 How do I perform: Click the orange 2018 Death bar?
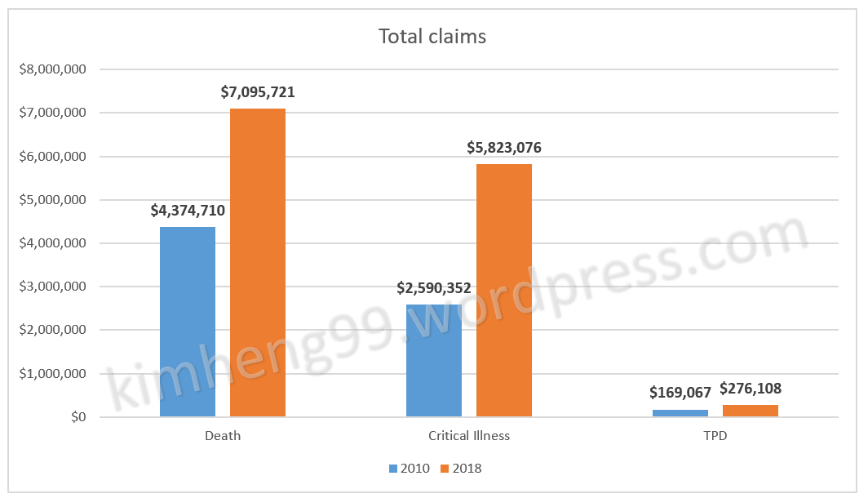click(258, 263)
